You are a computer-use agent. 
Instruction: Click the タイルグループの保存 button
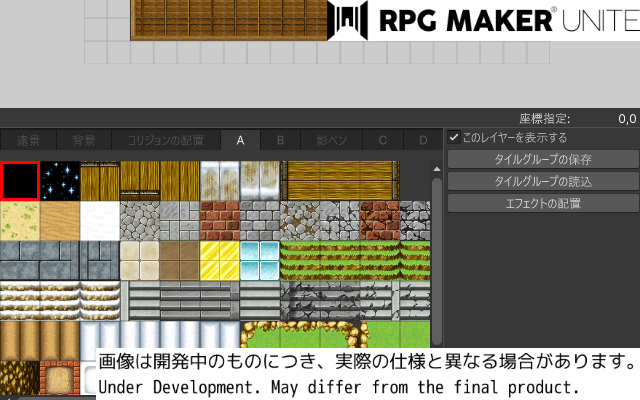pos(543,160)
